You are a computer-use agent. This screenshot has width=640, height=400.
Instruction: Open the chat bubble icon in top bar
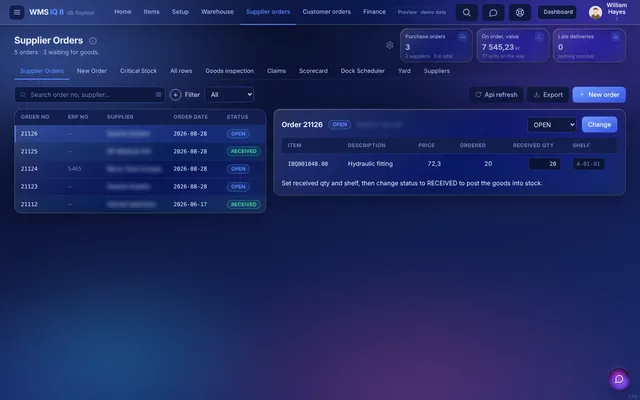(493, 13)
